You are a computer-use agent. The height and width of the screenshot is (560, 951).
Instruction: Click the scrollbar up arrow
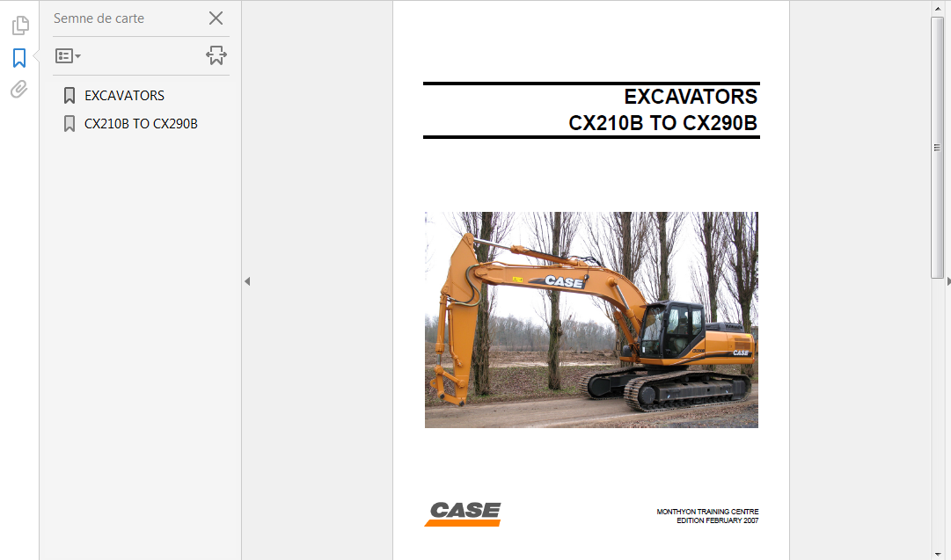(937, 7)
